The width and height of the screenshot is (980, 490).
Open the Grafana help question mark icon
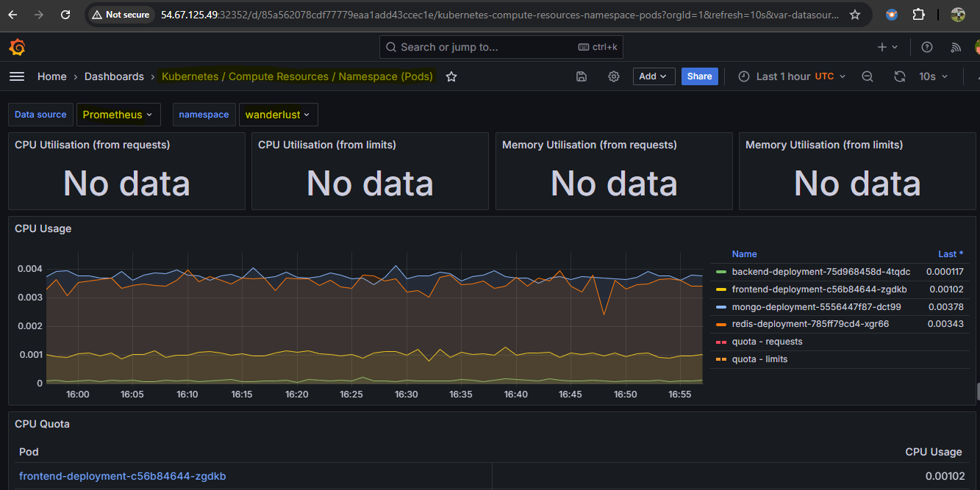[927, 47]
